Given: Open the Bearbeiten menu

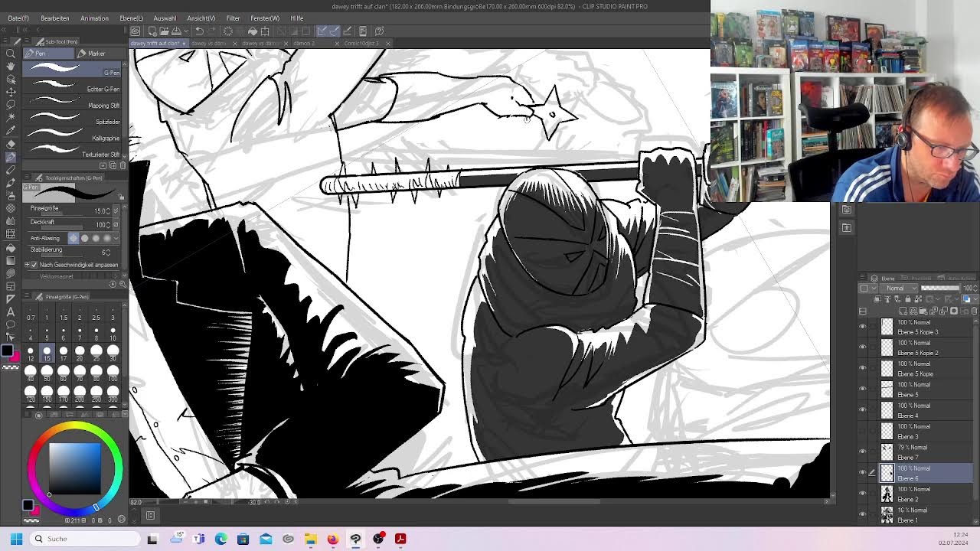Looking at the screenshot, I should tap(55, 18).
